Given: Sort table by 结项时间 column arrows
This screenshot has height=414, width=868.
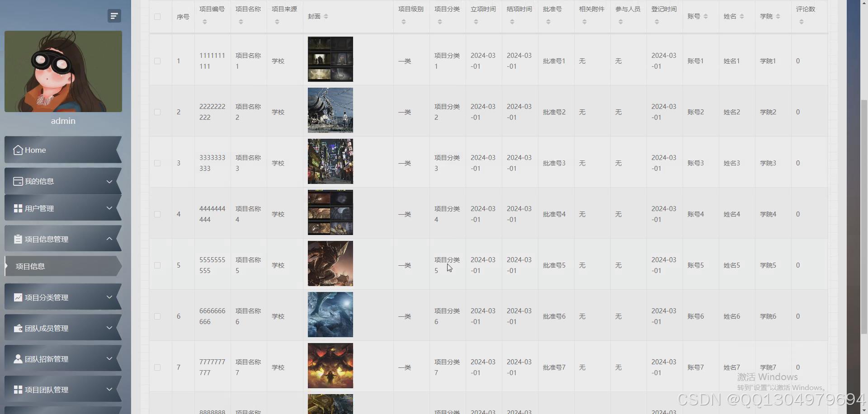Looking at the screenshot, I should pos(512,22).
